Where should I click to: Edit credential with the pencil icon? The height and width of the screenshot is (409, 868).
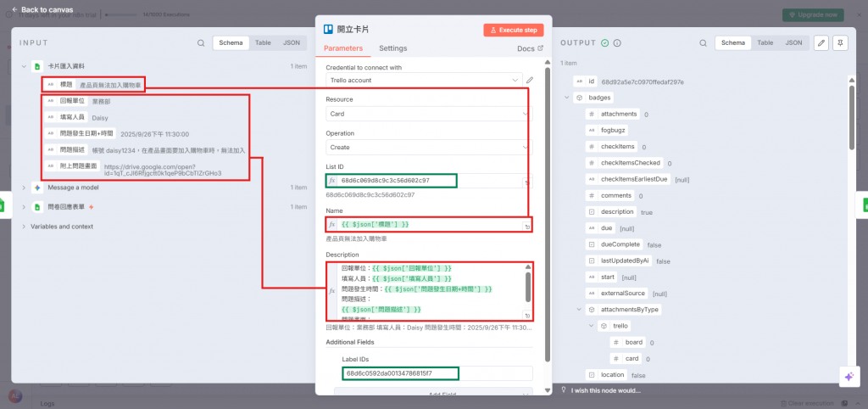(x=530, y=81)
